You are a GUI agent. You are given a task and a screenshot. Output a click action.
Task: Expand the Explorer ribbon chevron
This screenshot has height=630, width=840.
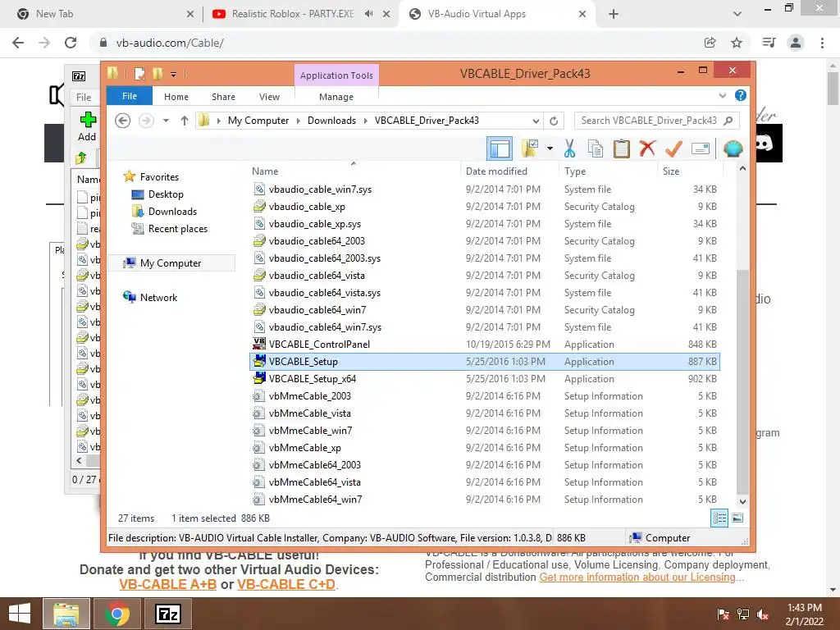722,95
